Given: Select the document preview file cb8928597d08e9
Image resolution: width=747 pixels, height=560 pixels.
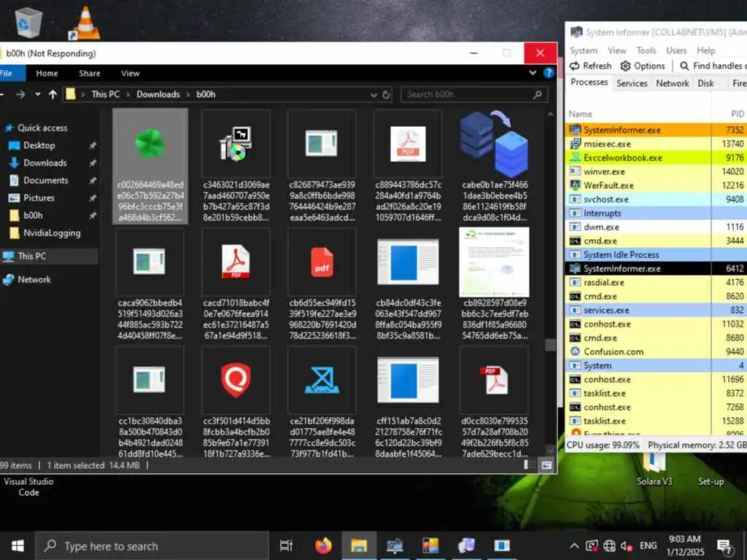Looking at the screenshot, I should click(x=495, y=284).
